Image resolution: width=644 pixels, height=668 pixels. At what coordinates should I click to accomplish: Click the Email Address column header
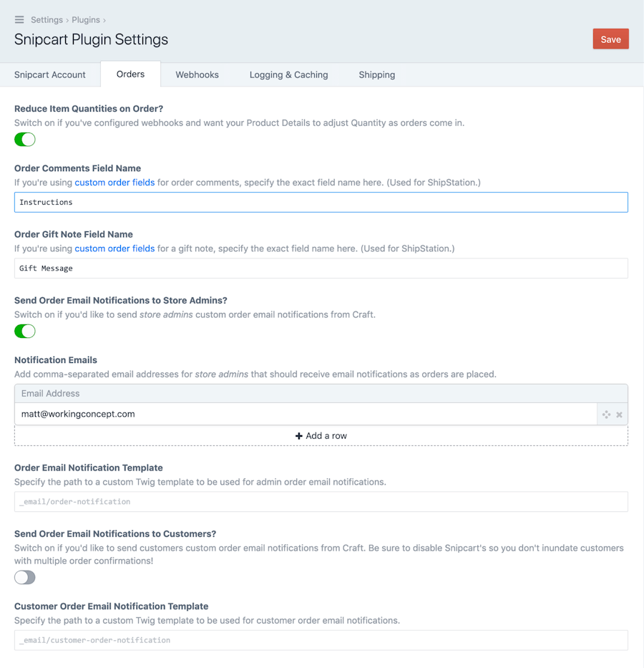321,393
